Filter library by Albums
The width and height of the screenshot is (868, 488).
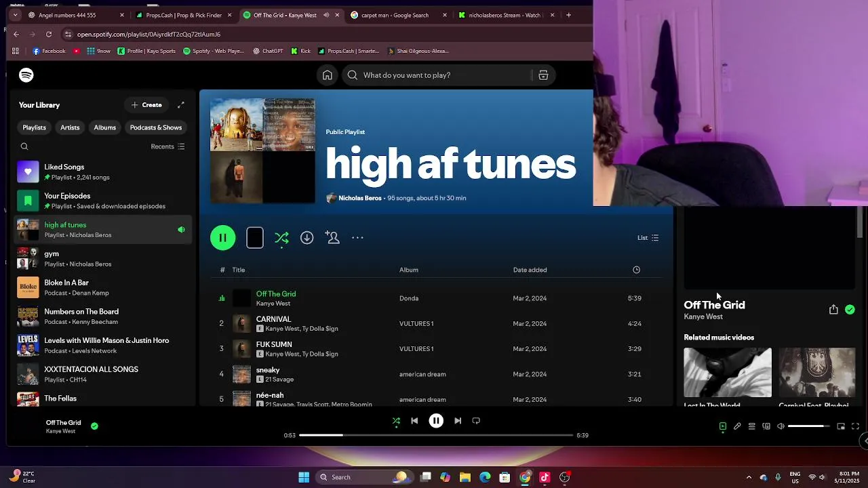point(104,127)
